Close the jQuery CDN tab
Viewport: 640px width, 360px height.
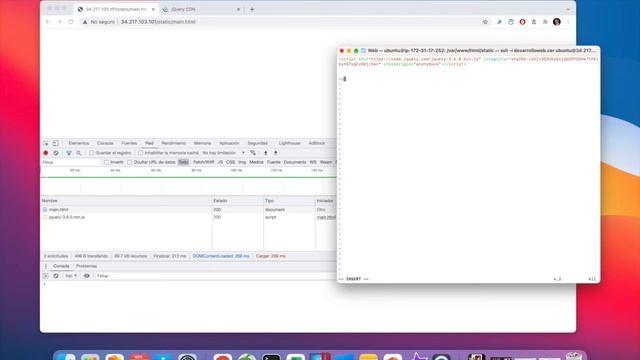click(238, 9)
